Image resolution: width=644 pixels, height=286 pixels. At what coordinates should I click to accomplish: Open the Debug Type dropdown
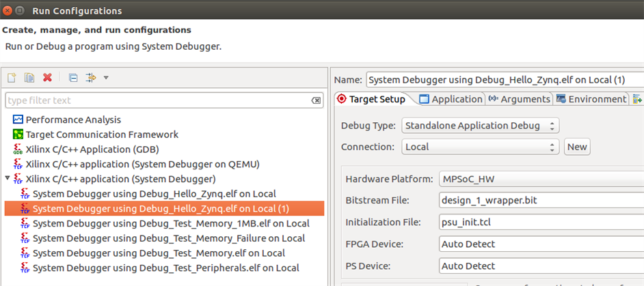tap(480, 126)
